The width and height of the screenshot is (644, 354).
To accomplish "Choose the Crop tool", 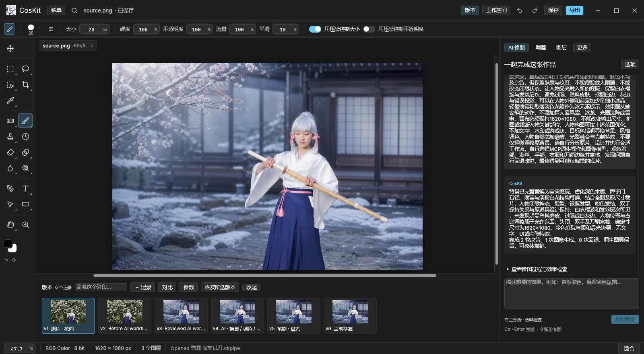I will click(26, 85).
